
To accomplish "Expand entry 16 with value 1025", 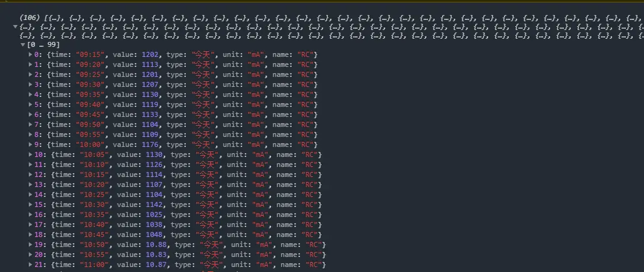I will [31, 214].
